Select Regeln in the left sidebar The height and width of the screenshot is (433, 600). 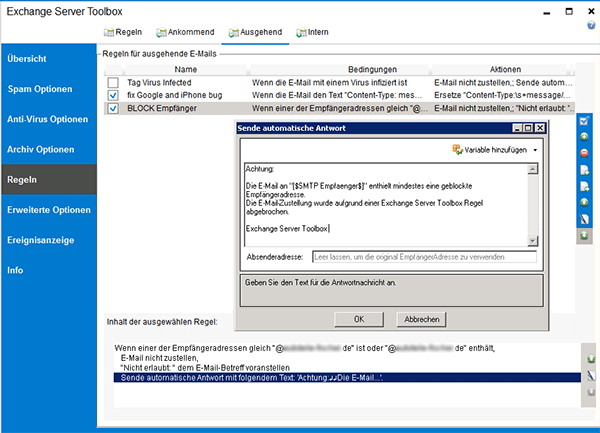(49, 179)
